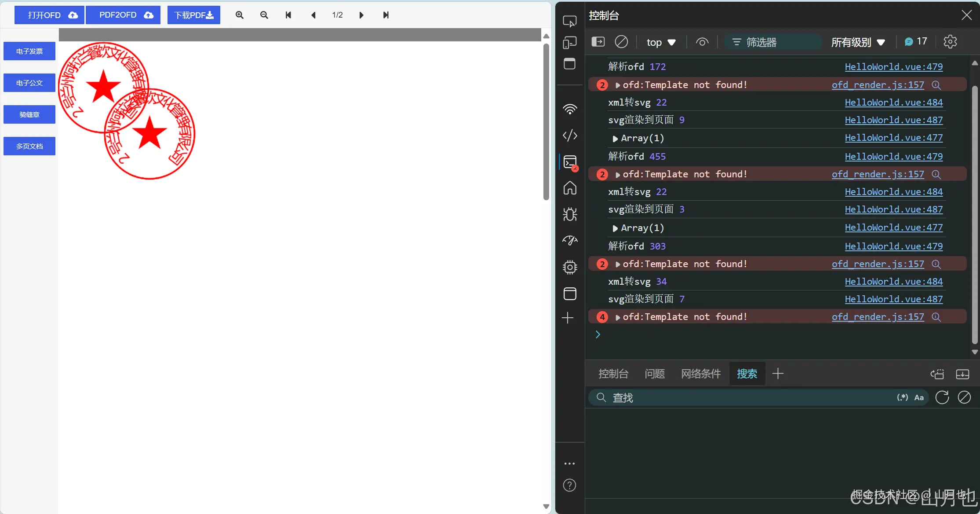Open the network wifi panel icon

pyautogui.click(x=570, y=109)
